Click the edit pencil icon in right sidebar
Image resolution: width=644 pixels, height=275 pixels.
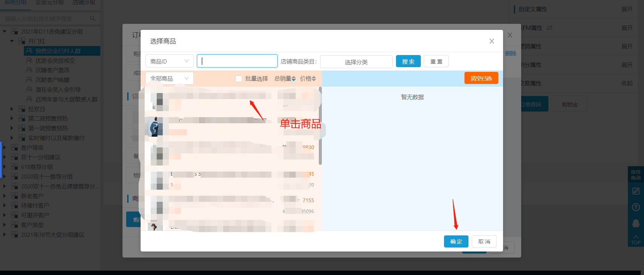coord(636,191)
